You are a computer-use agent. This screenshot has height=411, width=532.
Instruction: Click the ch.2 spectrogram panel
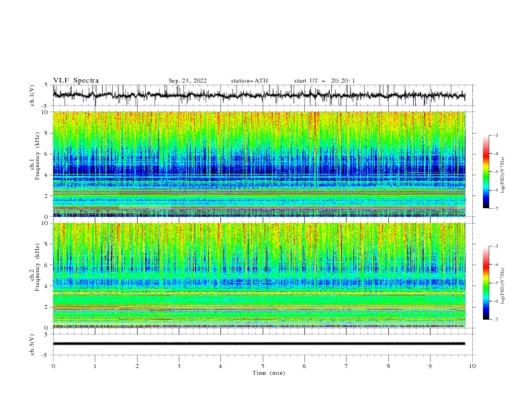pos(259,275)
